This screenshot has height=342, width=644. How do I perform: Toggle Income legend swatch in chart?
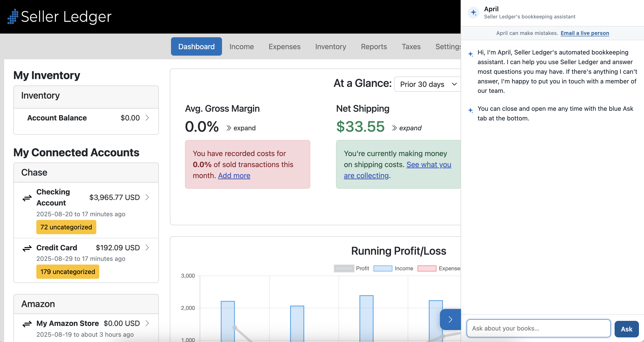tap(383, 268)
